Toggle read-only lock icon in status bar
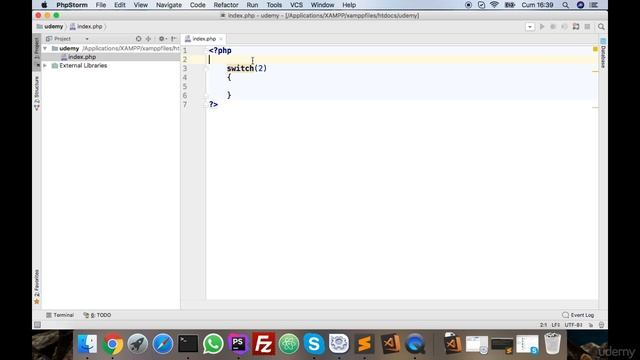The width and height of the screenshot is (640, 360). coord(591,325)
